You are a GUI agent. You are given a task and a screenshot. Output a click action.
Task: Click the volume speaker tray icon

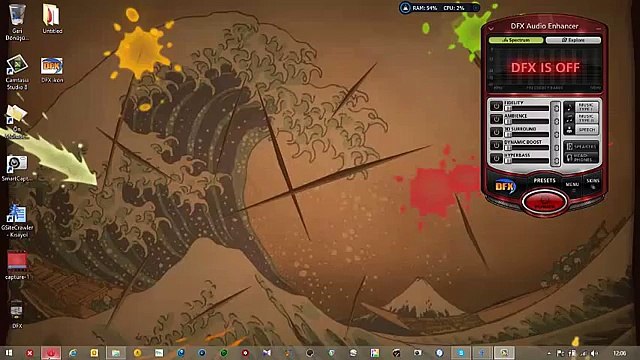(x=594, y=353)
